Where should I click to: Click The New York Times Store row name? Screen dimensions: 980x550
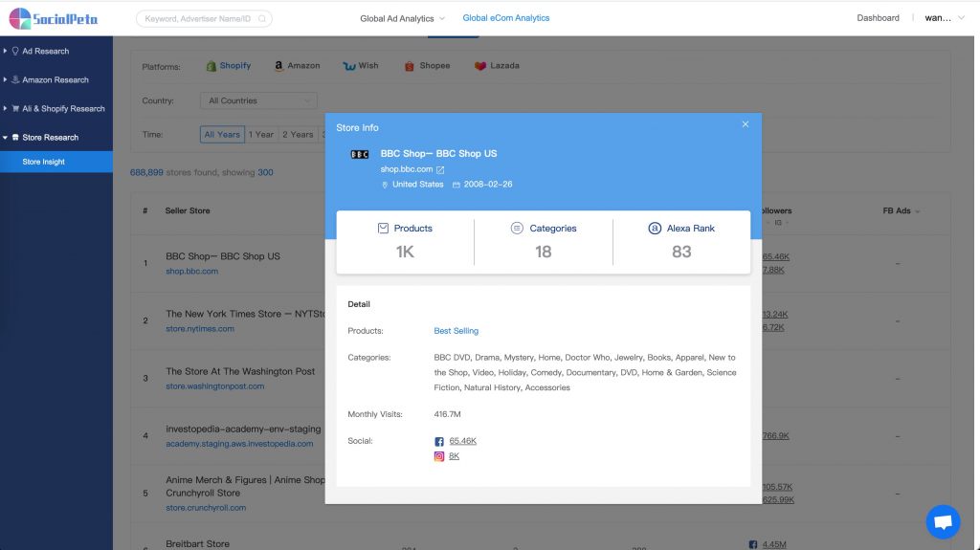[x=245, y=314]
